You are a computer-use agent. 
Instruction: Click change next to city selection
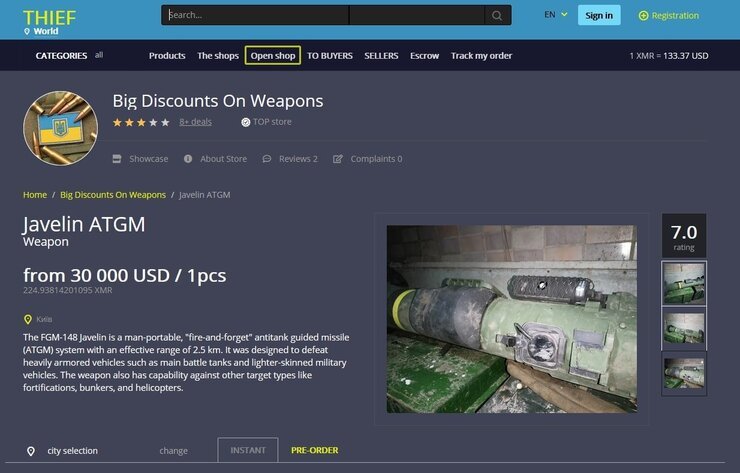173,451
